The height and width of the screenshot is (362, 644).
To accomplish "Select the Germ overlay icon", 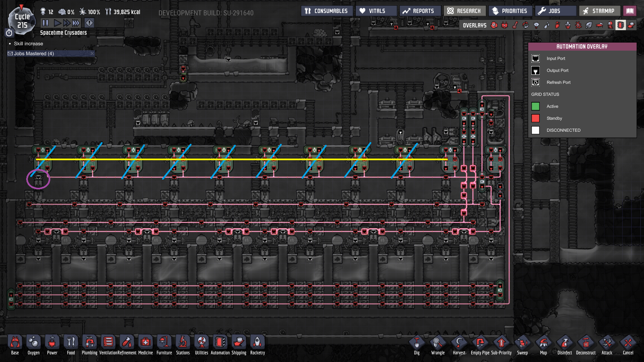I will coord(579,25).
